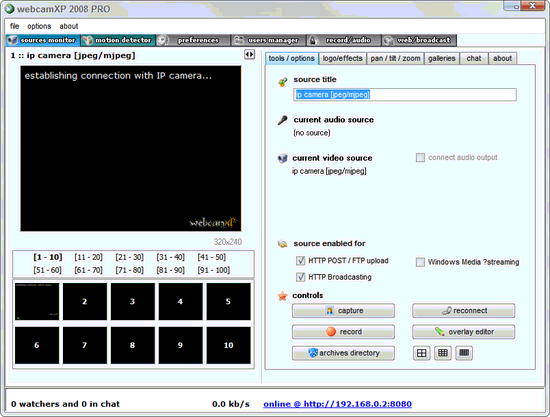The width and height of the screenshot is (550, 417).
Task: Enable Windows Media streaming checkbox
Action: [x=420, y=262]
